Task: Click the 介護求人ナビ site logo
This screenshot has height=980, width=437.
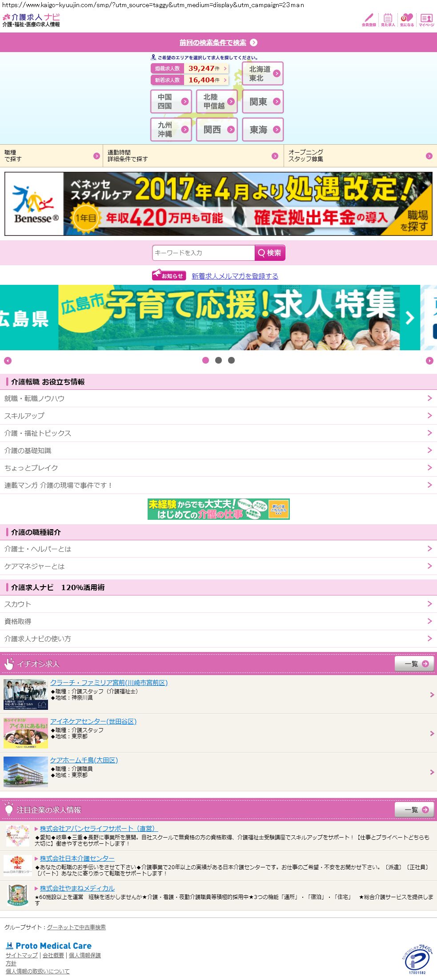Action: [x=31, y=20]
